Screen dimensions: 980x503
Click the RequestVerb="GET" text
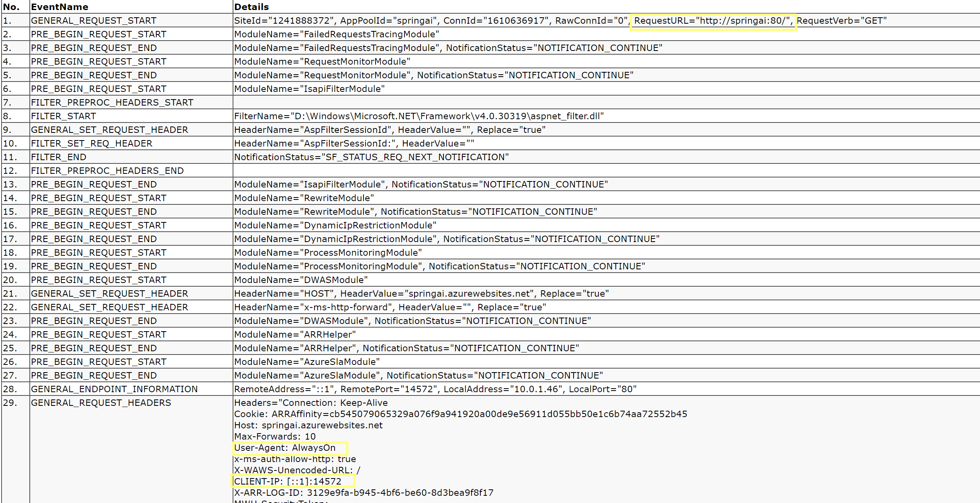841,20
